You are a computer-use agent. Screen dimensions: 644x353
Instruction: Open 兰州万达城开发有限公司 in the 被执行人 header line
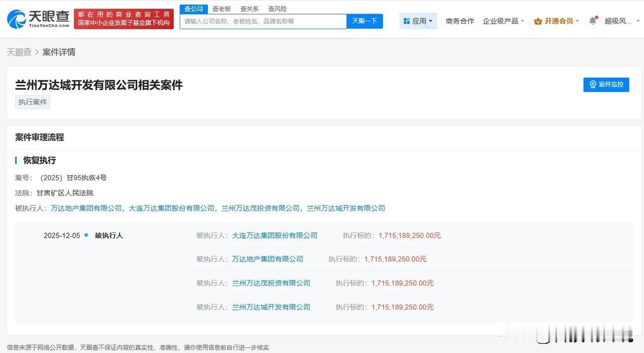(x=346, y=208)
